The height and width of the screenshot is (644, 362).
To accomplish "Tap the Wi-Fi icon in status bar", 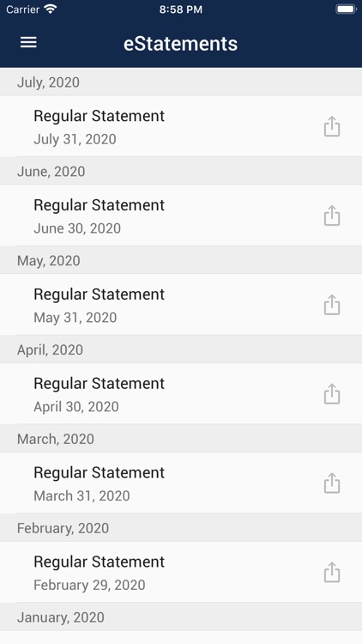I will click(x=51, y=9).
